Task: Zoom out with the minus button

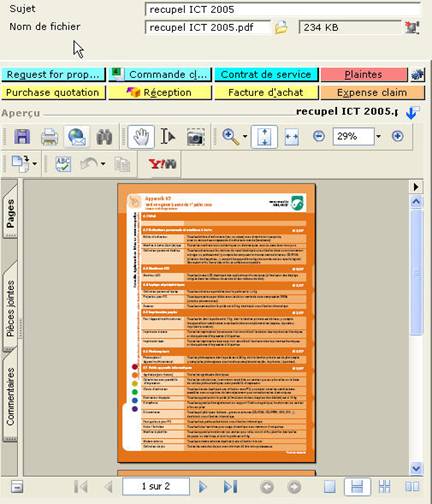Action: [319, 136]
